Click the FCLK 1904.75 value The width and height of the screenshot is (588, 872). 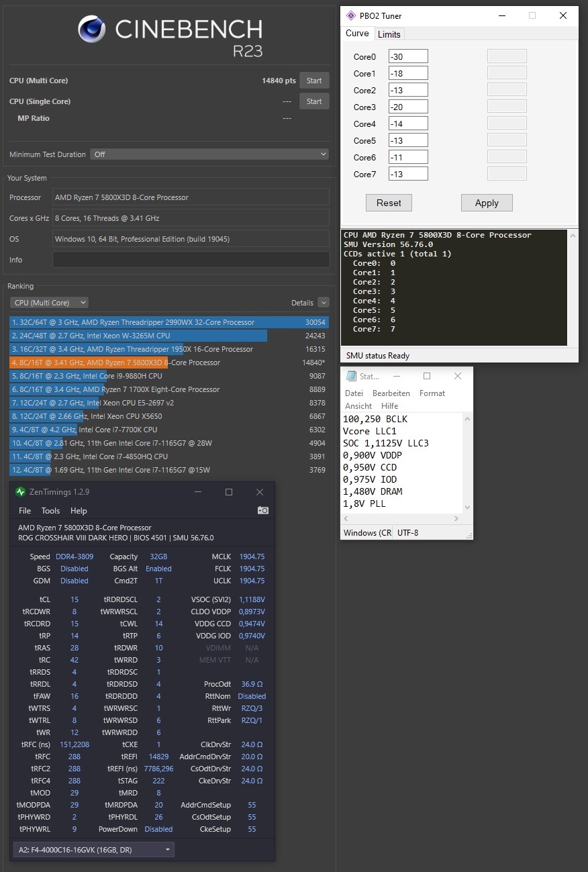coord(252,569)
